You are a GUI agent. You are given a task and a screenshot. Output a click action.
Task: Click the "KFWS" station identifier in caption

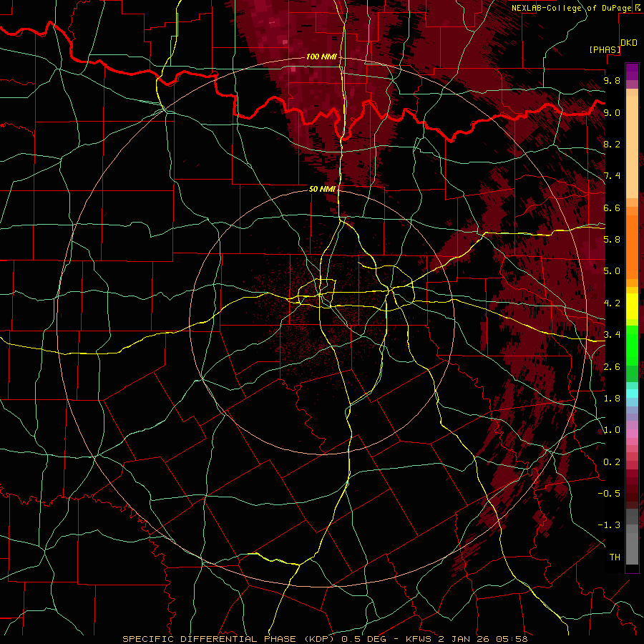point(420,639)
